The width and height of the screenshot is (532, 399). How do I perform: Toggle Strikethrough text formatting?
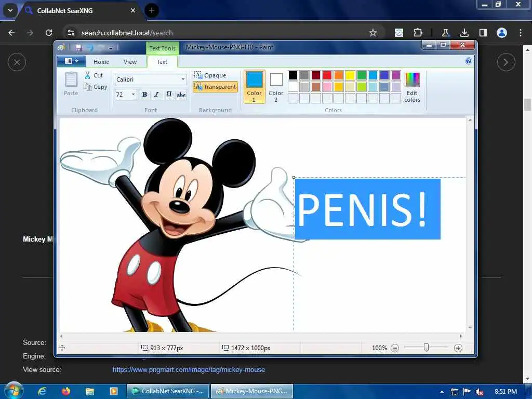pyautogui.click(x=181, y=95)
